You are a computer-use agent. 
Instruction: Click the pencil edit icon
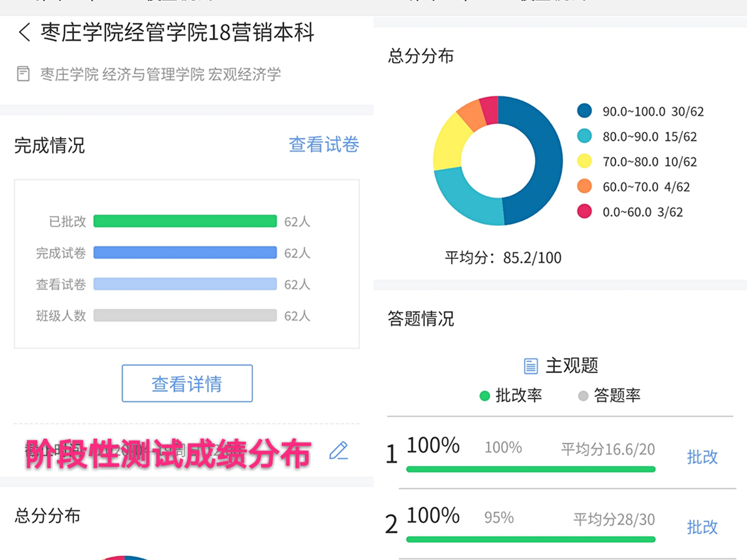click(x=339, y=451)
